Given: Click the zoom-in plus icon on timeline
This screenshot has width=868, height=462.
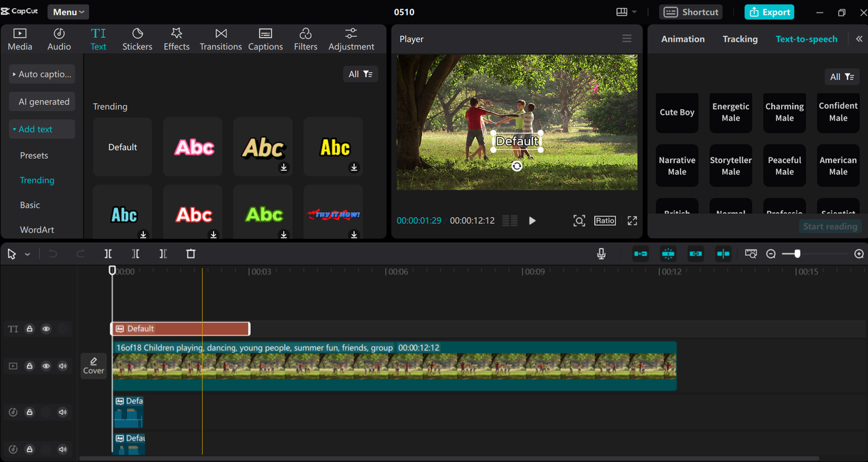Looking at the screenshot, I should click(859, 254).
